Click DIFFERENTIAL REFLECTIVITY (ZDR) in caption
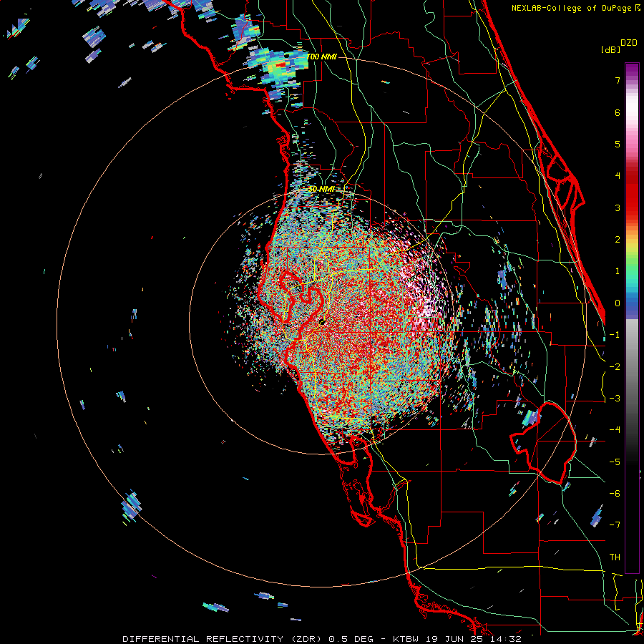The height and width of the screenshot is (644, 644). [x=223, y=639]
